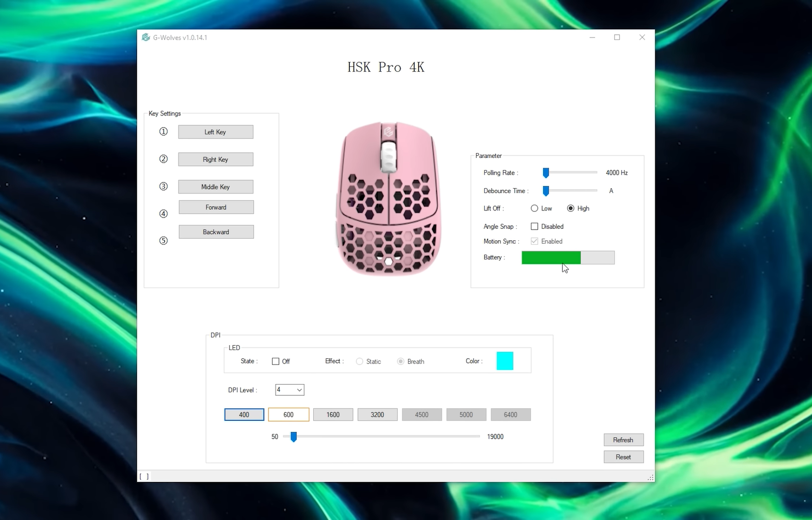Screen dimensions: 812x520
Task: Click the Polling Rate slider handle
Action: click(546, 173)
